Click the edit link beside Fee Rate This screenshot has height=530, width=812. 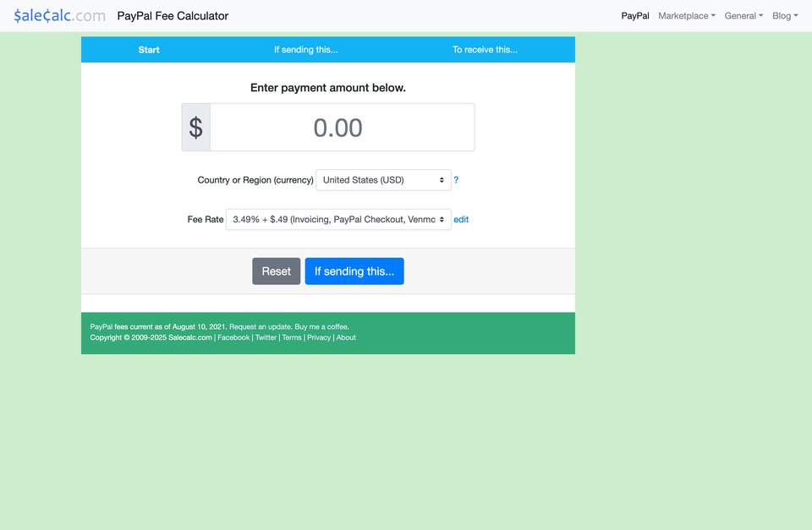pos(461,220)
